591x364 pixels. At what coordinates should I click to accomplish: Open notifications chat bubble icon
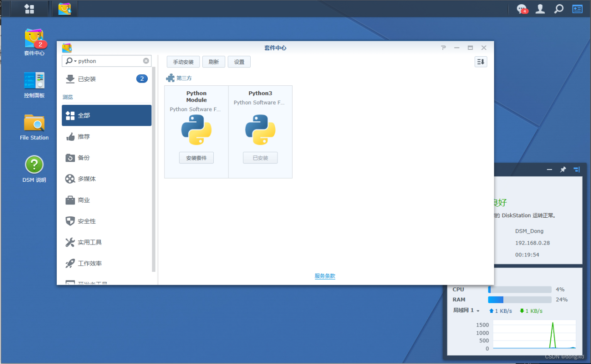tap(521, 9)
